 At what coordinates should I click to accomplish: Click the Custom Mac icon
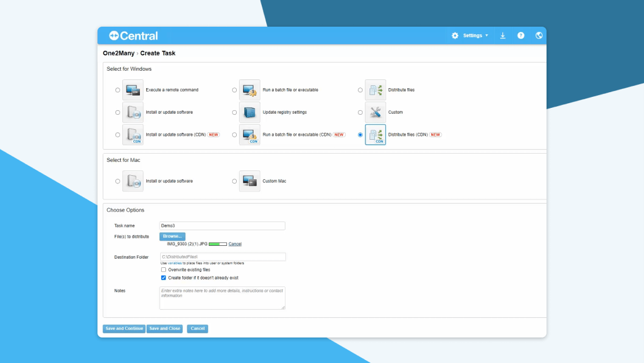coord(249,181)
